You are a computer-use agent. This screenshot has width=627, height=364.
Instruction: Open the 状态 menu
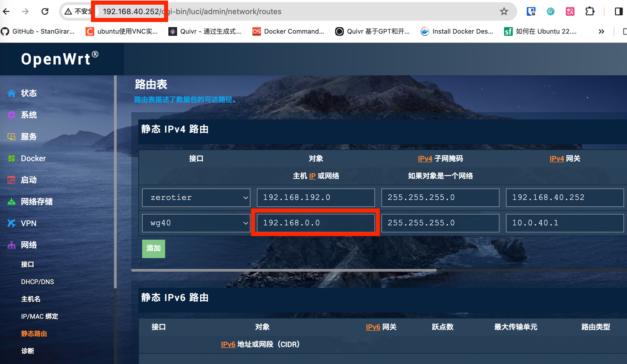pos(29,93)
